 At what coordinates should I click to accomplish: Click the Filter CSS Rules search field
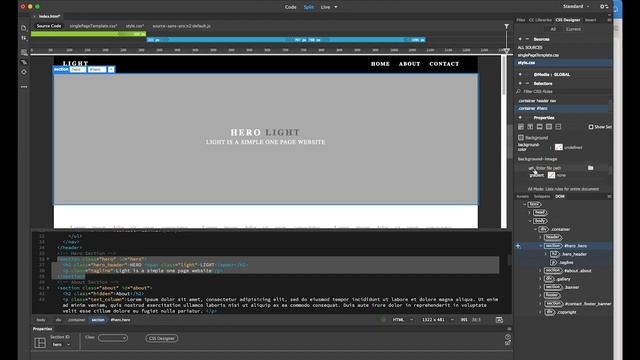(x=562, y=92)
